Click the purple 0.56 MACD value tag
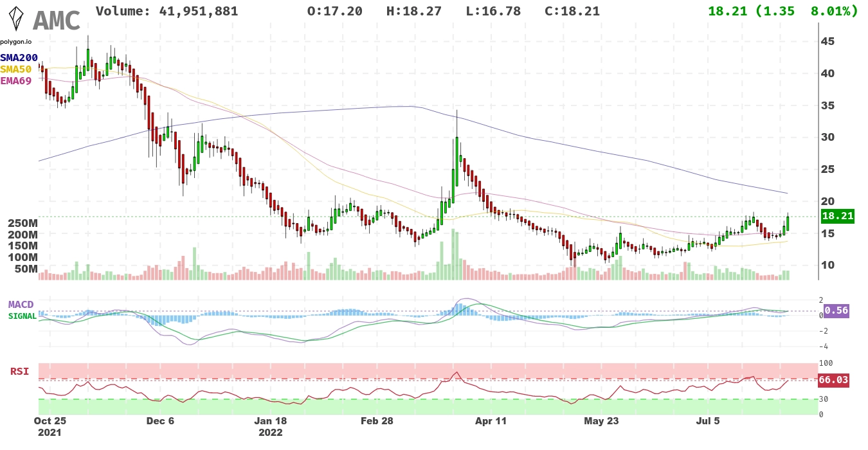Viewport: 868px width, 450px height. pyautogui.click(x=836, y=310)
